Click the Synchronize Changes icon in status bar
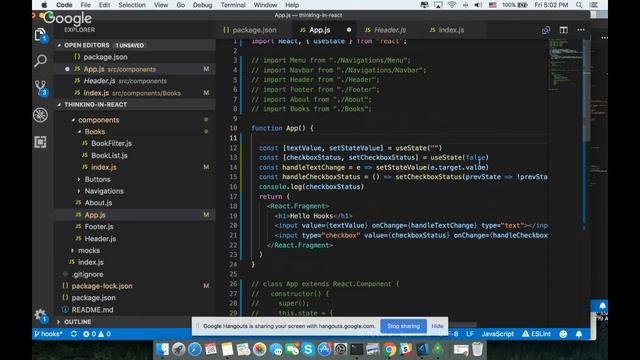640x360 pixels. [x=73, y=334]
